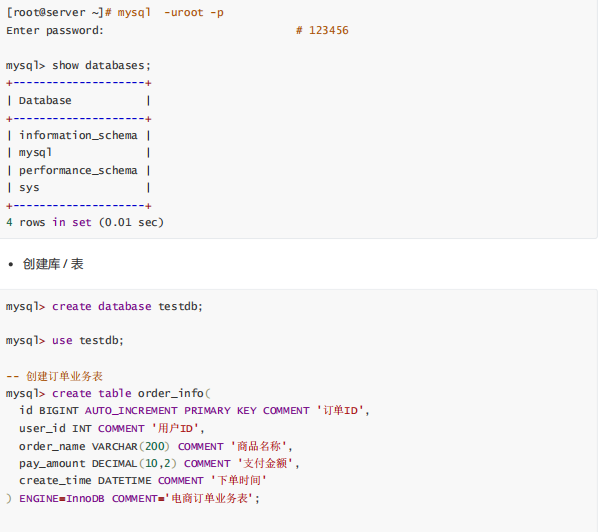598x532 pixels.
Task: Click the '# 123456' password comment
Action: tap(322, 31)
